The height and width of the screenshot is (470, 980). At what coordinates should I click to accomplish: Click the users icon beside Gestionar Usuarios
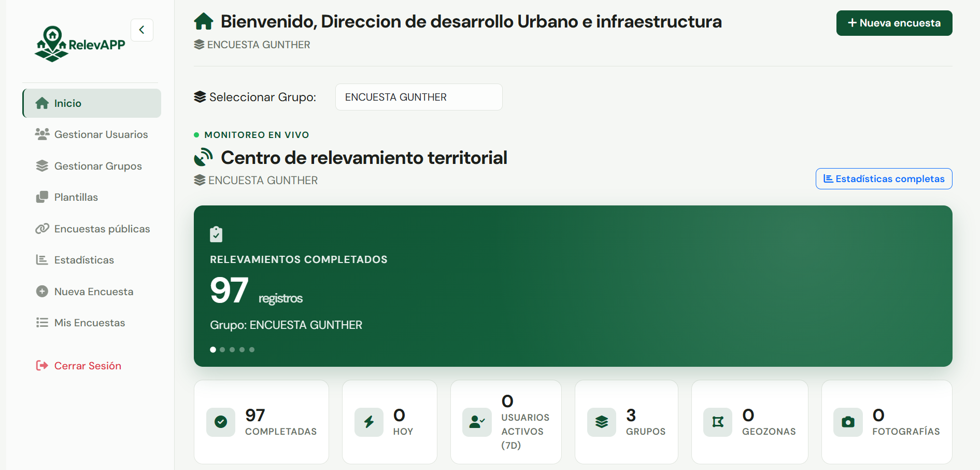42,134
